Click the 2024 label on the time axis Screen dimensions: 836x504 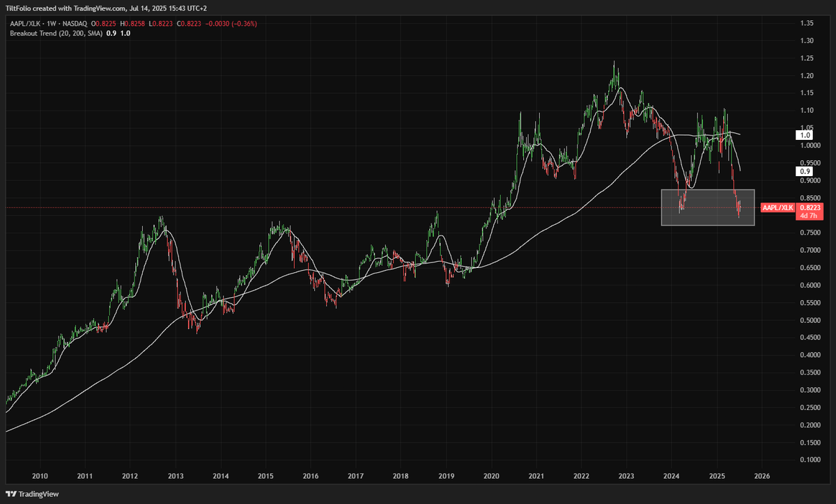(672, 477)
